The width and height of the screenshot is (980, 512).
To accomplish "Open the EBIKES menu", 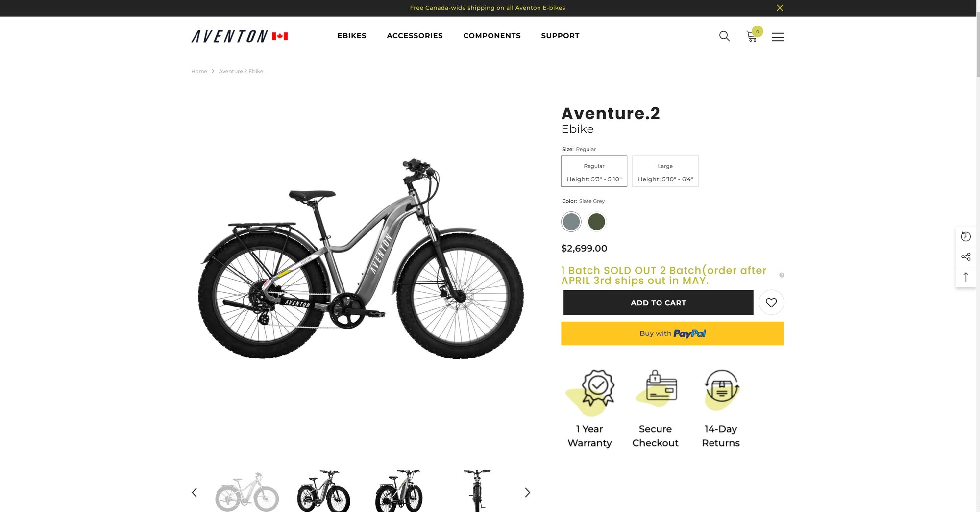I will click(352, 36).
